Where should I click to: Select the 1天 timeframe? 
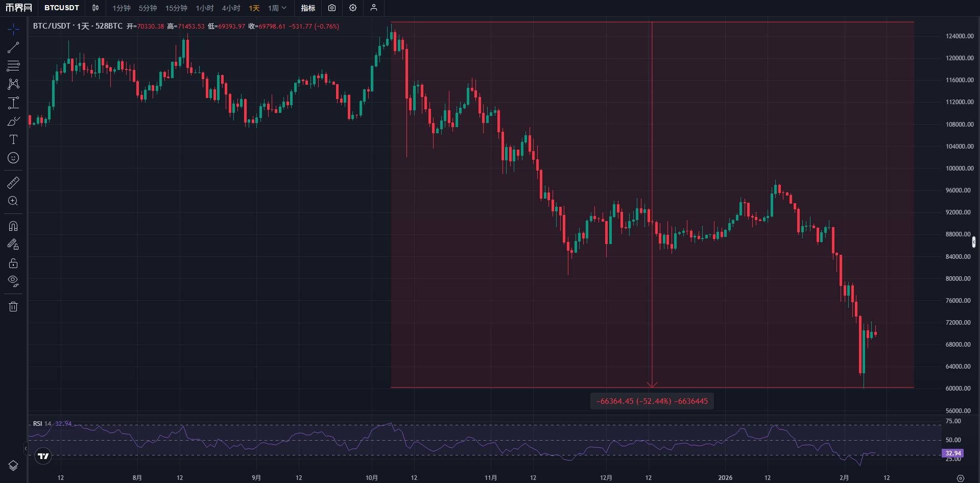click(x=254, y=8)
